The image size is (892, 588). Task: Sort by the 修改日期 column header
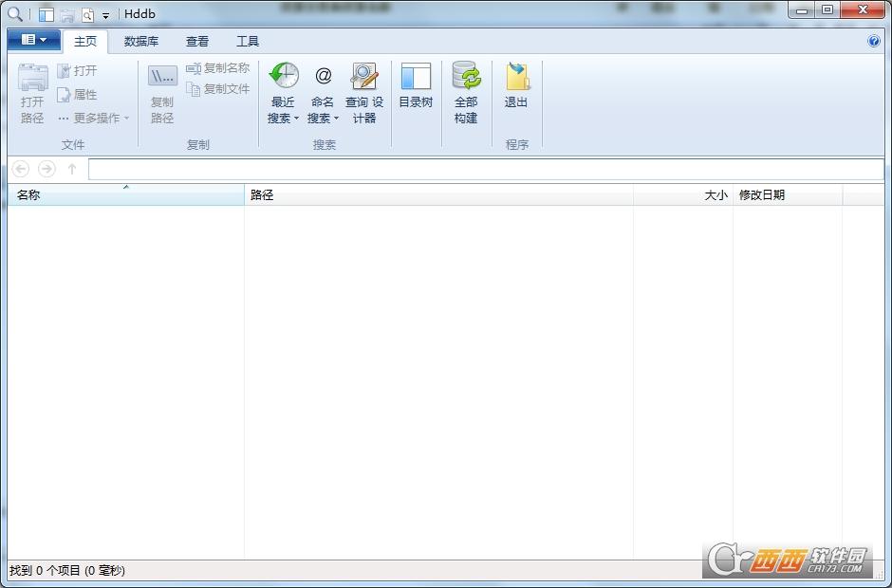pos(788,195)
